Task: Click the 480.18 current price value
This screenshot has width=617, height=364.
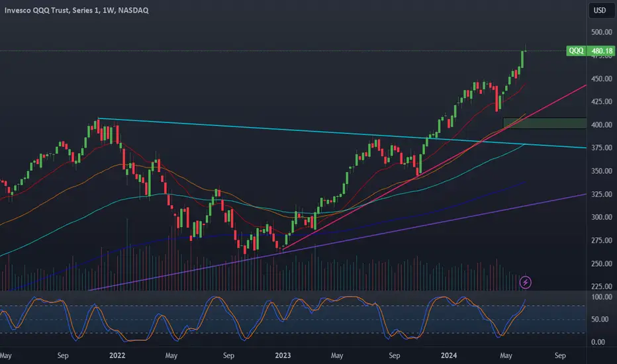Action: click(x=602, y=51)
